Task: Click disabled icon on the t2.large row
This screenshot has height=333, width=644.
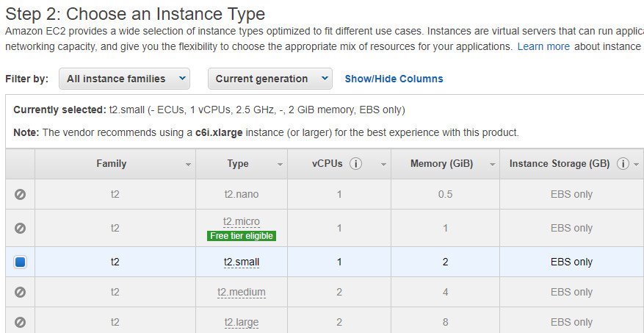Action: tap(20, 322)
